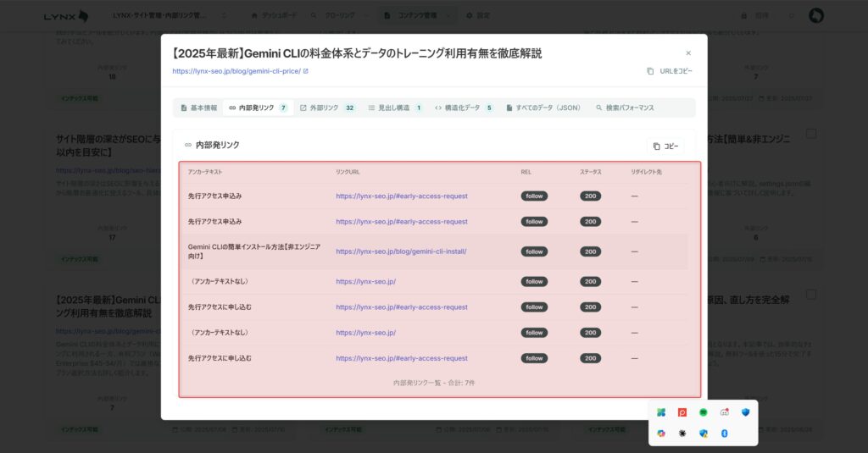Expand the LYNX site selector dropdown
Viewport: 868px width, 453px height.
click(170, 15)
